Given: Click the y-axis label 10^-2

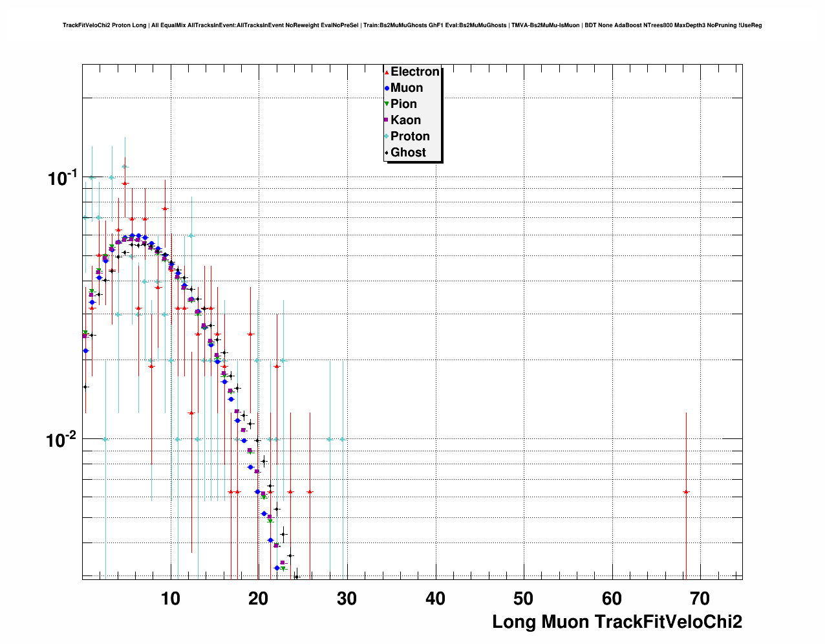Looking at the screenshot, I should click(62, 439).
